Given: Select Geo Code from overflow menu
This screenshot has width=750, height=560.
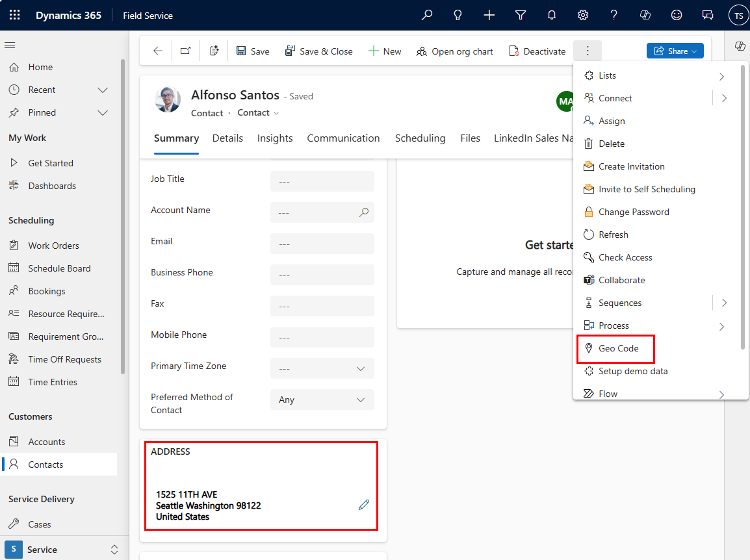Looking at the screenshot, I should pyautogui.click(x=618, y=348).
